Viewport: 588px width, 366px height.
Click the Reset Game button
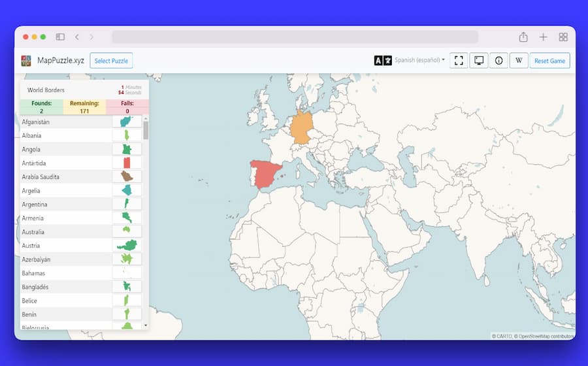click(549, 61)
